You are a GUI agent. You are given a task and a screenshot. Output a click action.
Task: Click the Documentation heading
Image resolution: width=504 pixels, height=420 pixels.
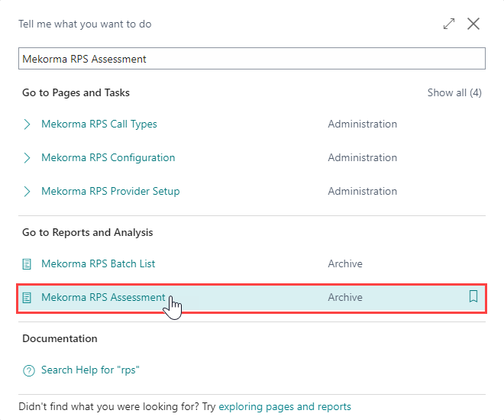coord(60,338)
